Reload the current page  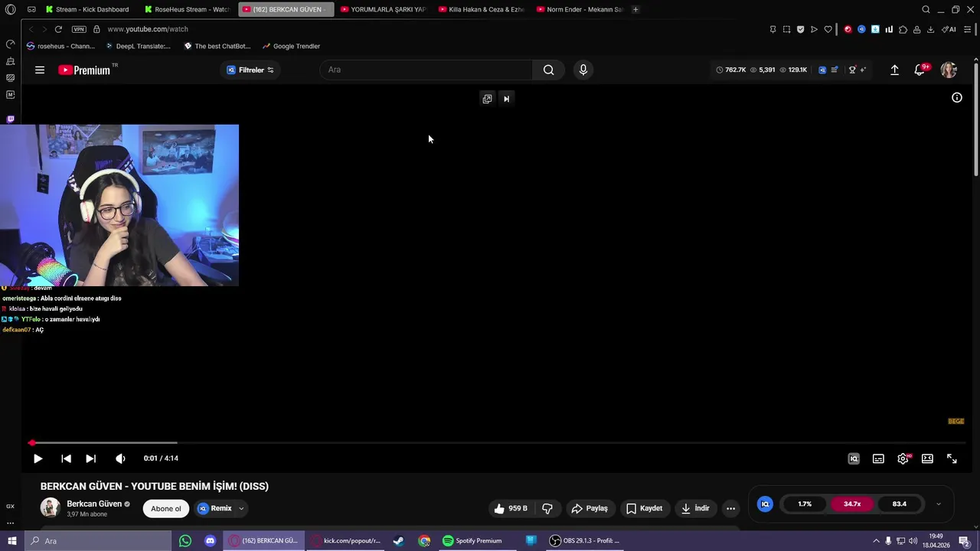pyautogui.click(x=58, y=29)
